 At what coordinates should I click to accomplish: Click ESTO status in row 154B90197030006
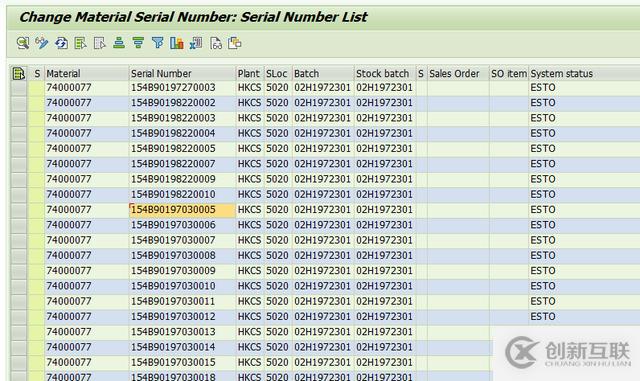(543, 225)
